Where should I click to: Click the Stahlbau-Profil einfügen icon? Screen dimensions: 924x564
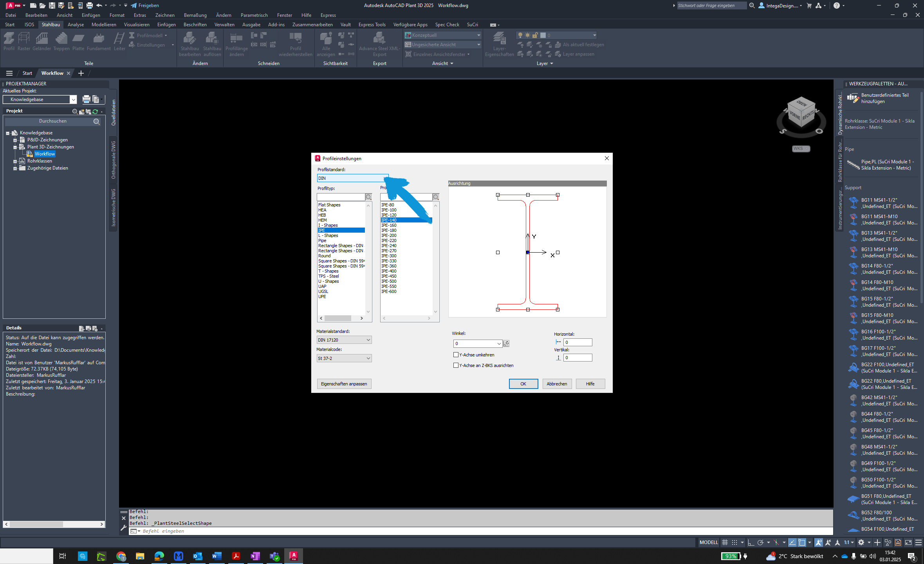[x=9, y=42]
